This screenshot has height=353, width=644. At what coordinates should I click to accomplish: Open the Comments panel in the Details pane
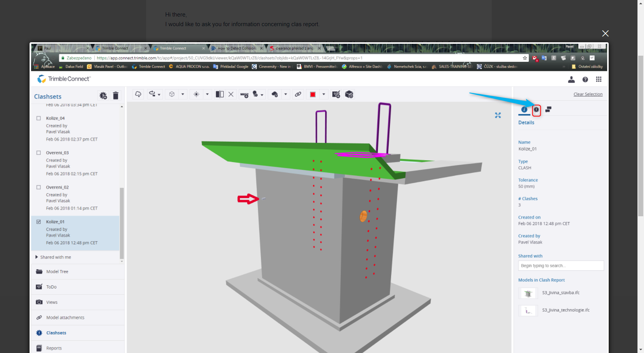pos(548,109)
